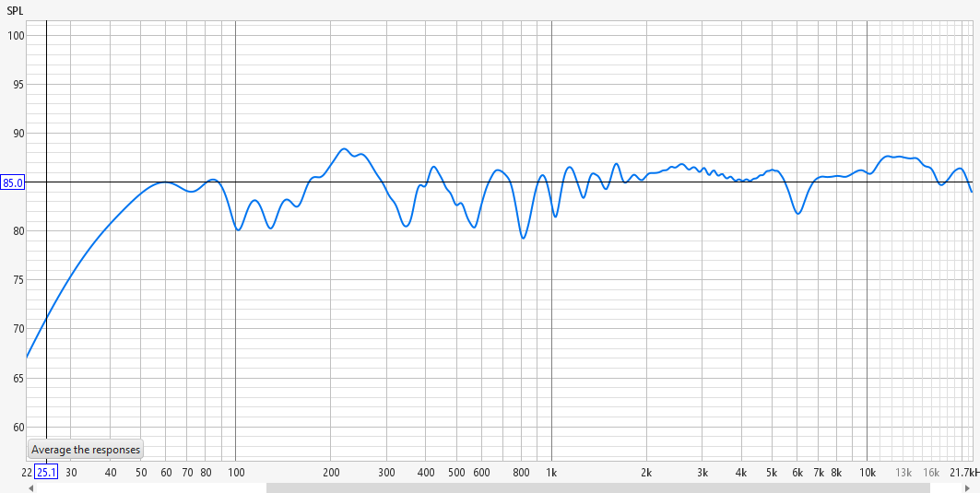The height and width of the screenshot is (493, 980).
Task: Click the 13k frequency axis label
Action: [903, 472]
